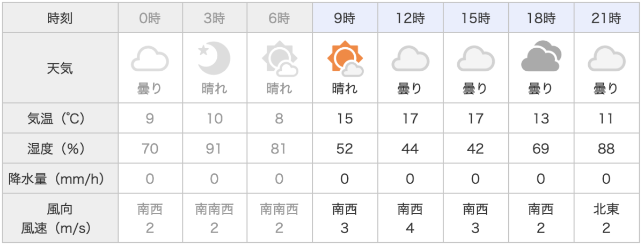Click the dark cloud icon at 18時

540,58
